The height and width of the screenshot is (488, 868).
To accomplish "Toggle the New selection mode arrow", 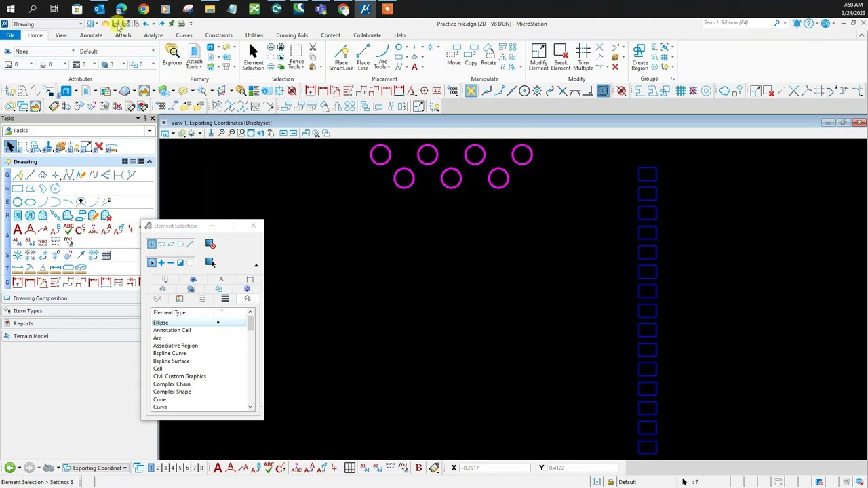I will 152,262.
